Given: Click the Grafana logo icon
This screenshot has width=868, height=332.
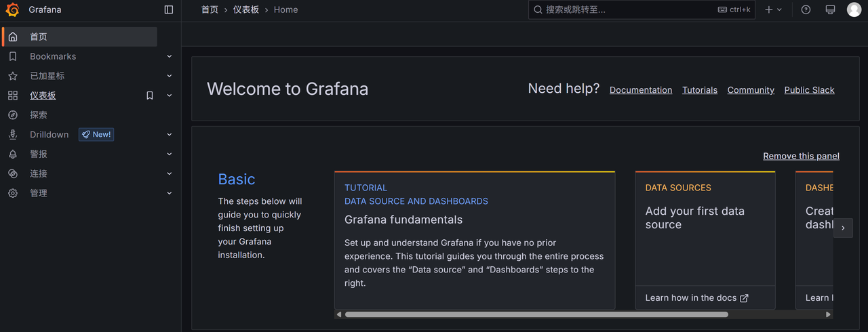Looking at the screenshot, I should (x=12, y=9).
